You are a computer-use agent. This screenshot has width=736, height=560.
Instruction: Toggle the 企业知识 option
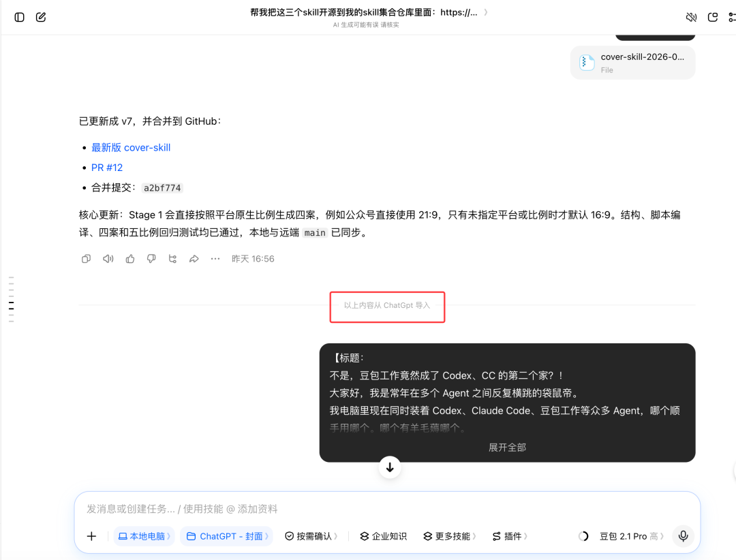tap(383, 536)
